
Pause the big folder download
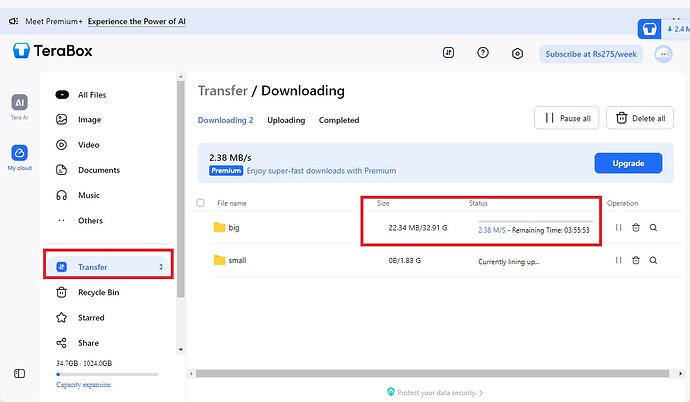pyautogui.click(x=619, y=228)
